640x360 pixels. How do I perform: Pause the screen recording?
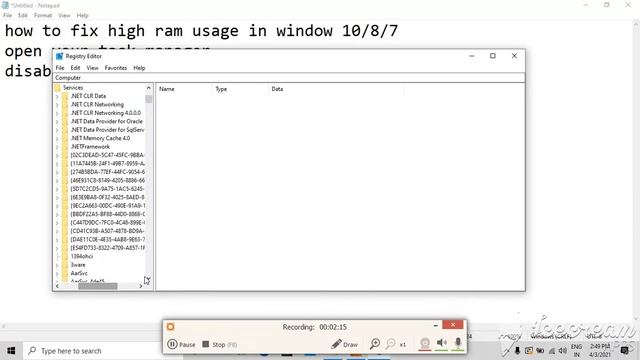pyautogui.click(x=181, y=344)
